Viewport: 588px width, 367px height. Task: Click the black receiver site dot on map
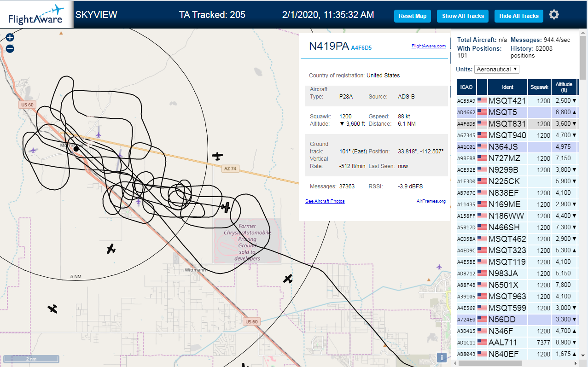coord(76,149)
